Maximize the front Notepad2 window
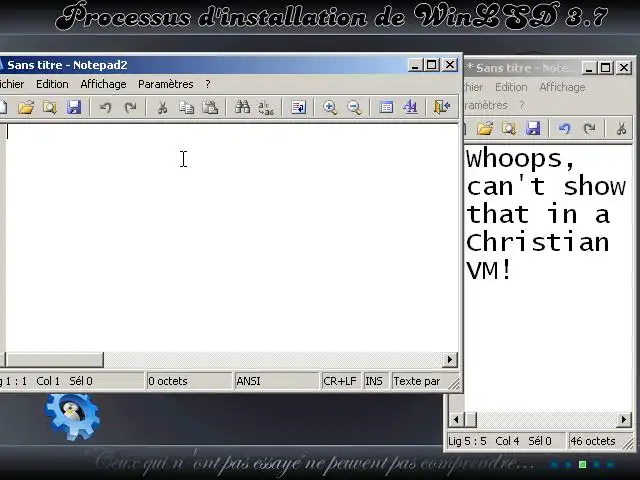Screen dimensions: 640x480 pyautogui.click(x=432, y=65)
